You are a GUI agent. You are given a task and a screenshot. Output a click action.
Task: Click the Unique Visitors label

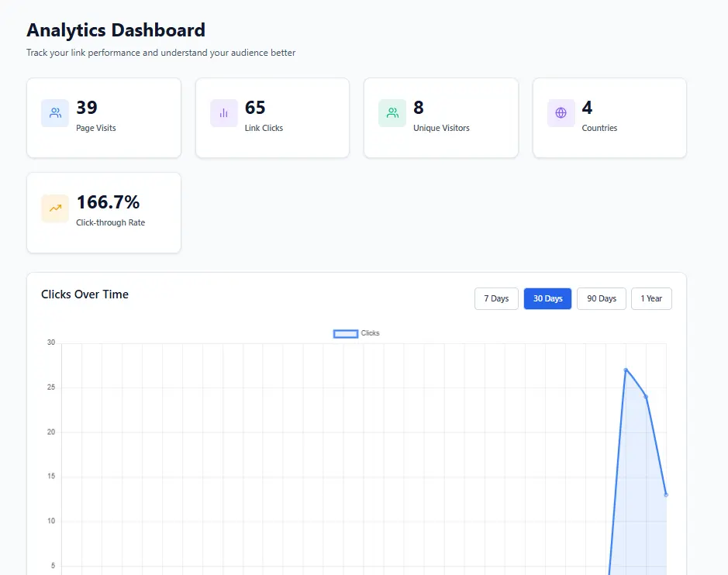pyautogui.click(x=442, y=128)
